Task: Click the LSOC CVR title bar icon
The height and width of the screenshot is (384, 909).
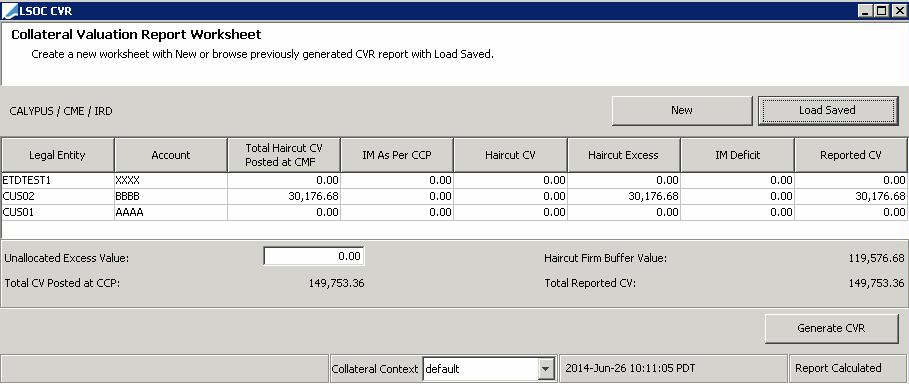Action: (10, 10)
